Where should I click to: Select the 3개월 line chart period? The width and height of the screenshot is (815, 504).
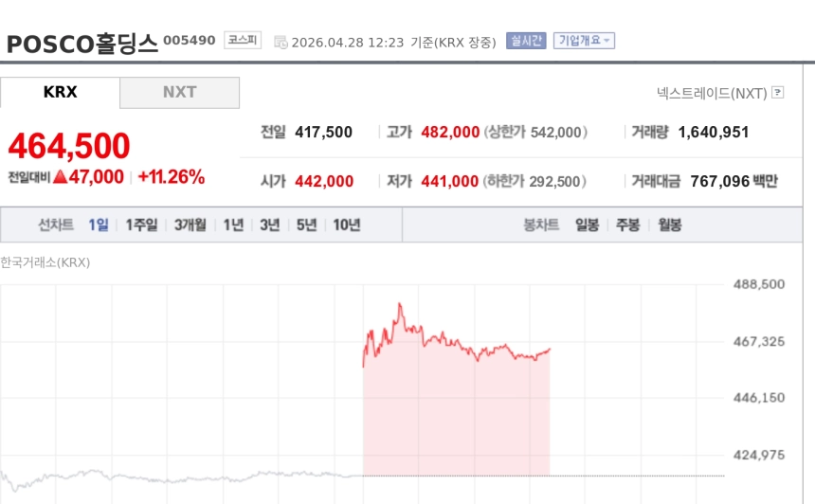tap(190, 225)
